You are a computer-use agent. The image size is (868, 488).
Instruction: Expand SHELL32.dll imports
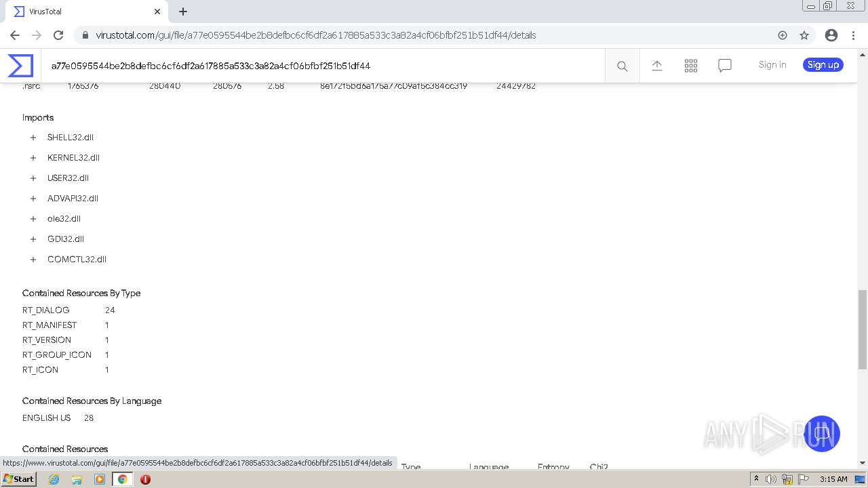click(33, 138)
